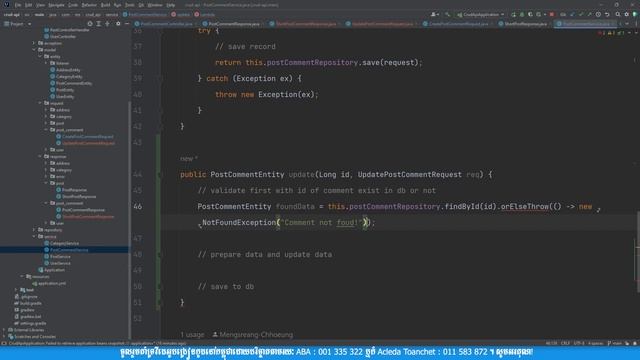
Task: Click crud-api breadcrumb in navigation bar
Action: click(x=11, y=15)
